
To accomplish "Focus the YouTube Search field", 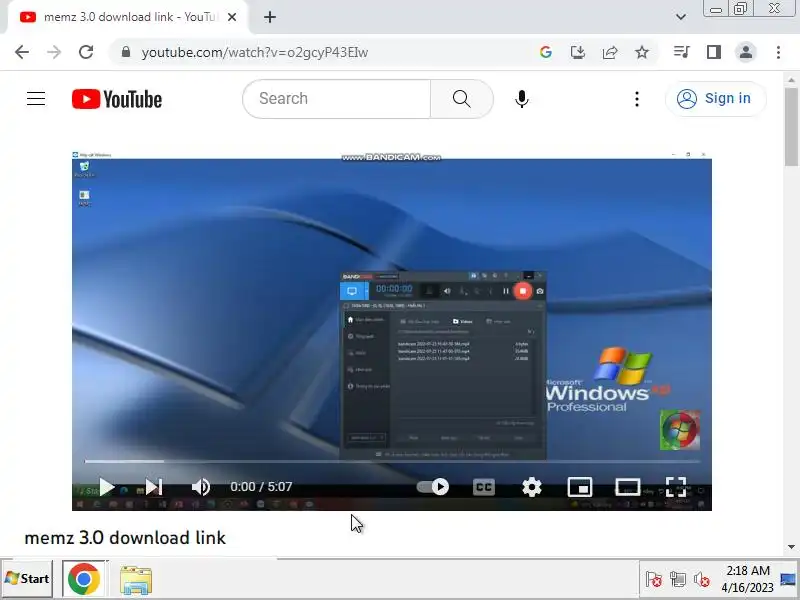I will [337, 98].
